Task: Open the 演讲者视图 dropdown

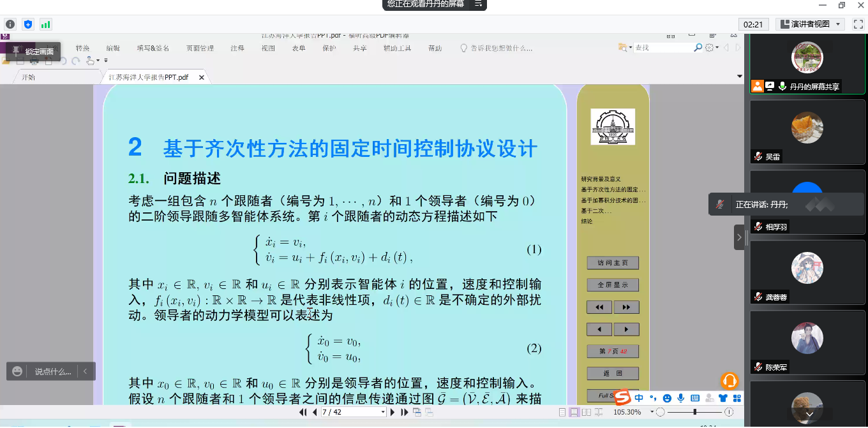Action: [811, 24]
